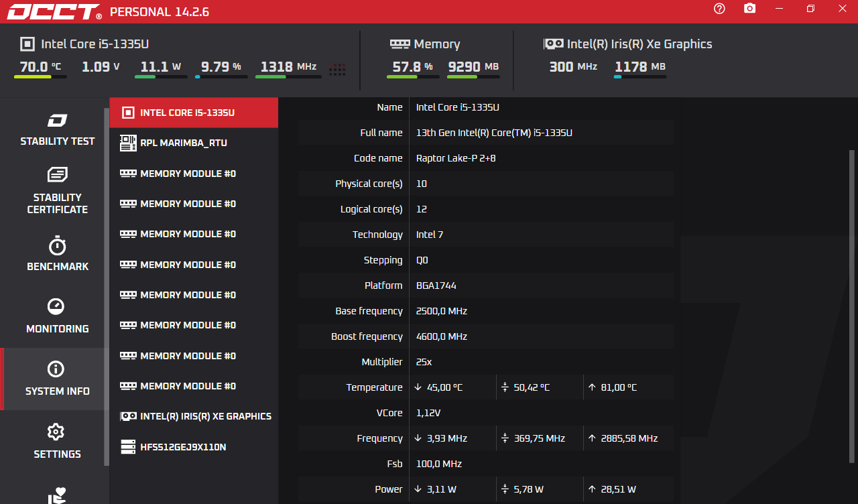The image size is (858, 504).
Task: Click the full name value 13th Gen Intel(R) Core(TM) i5-1335U
Action: coord(494,133)
